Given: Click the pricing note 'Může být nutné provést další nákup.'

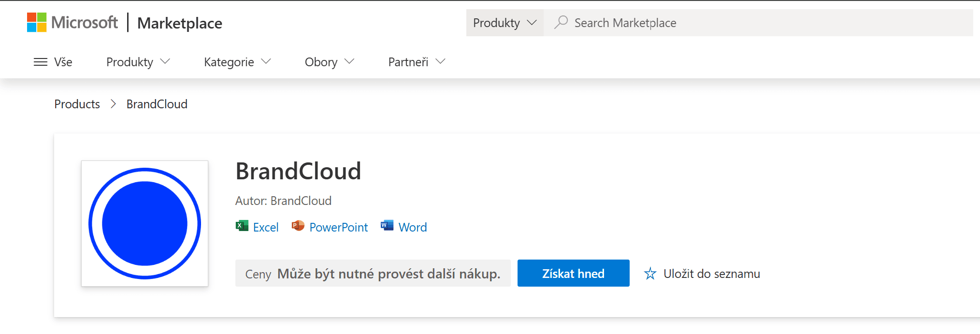Looking at the screenshot, I should click(x=389, y=274).
